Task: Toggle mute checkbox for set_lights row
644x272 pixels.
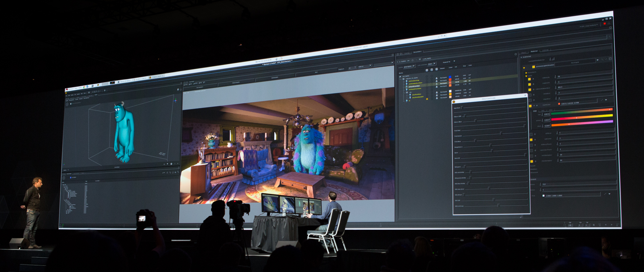Action: tap(427, 76)
